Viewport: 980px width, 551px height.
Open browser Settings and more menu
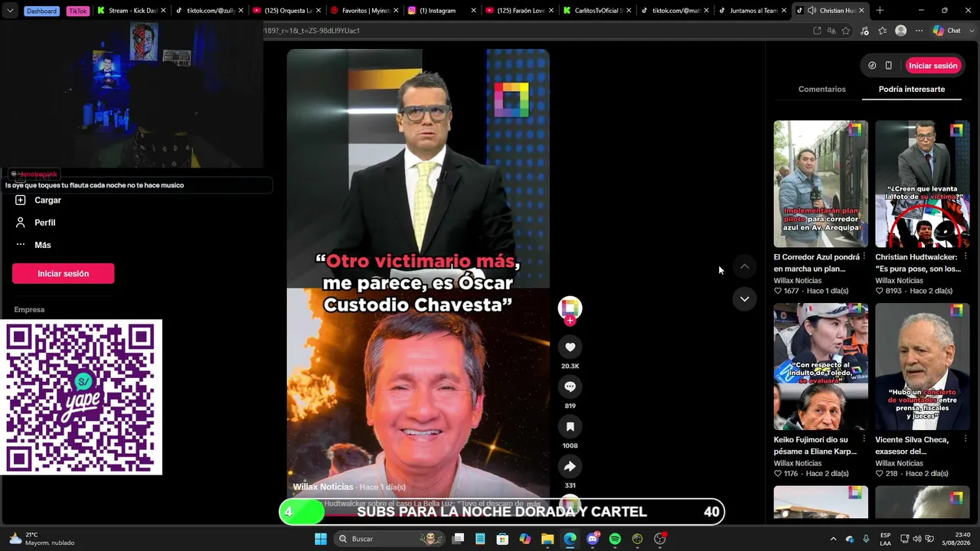919,31
